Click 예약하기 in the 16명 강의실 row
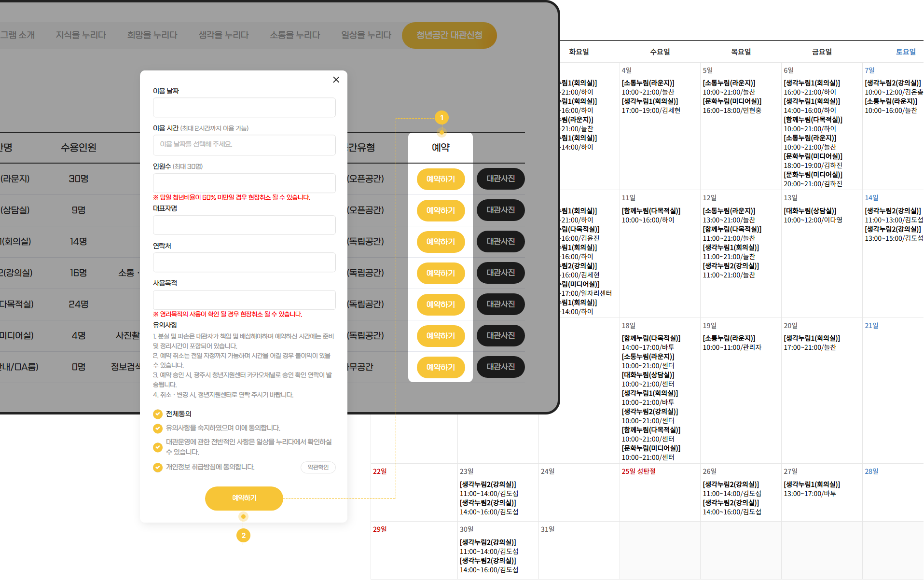The height and width of the screenshot is (580, 924). point(441,273)
